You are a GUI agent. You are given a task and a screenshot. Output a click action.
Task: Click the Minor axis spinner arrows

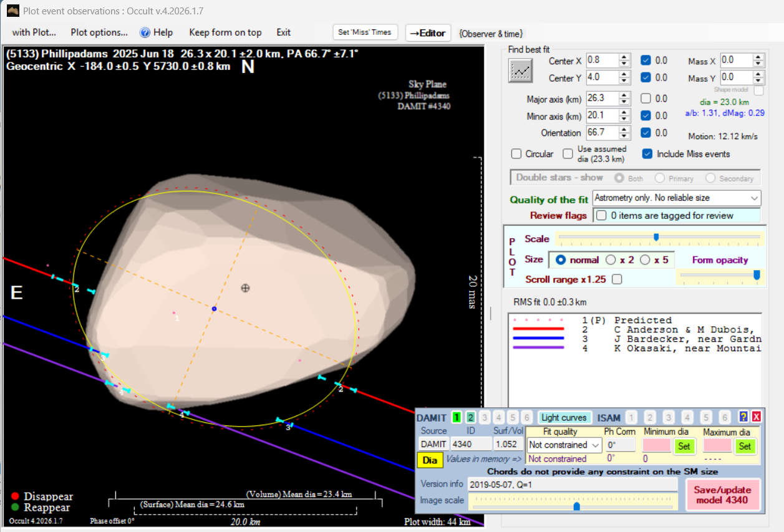click(x=624, y=115)
